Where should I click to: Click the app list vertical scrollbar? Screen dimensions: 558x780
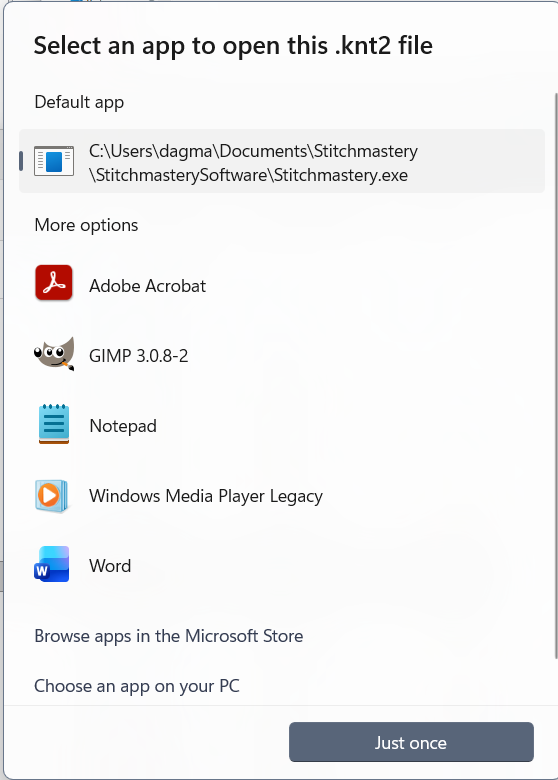pyautogui.click(x=556, y=376)
